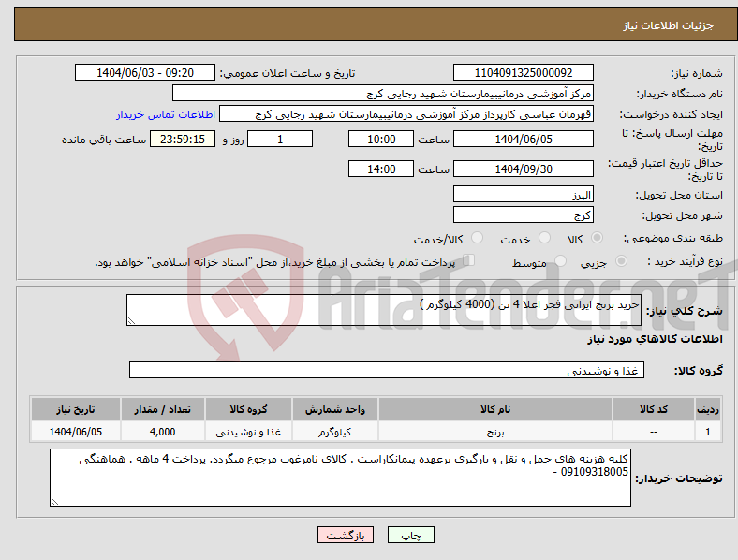
Task: Click the 1404/06/05 need date cell in table
Action: pos(75,432)
